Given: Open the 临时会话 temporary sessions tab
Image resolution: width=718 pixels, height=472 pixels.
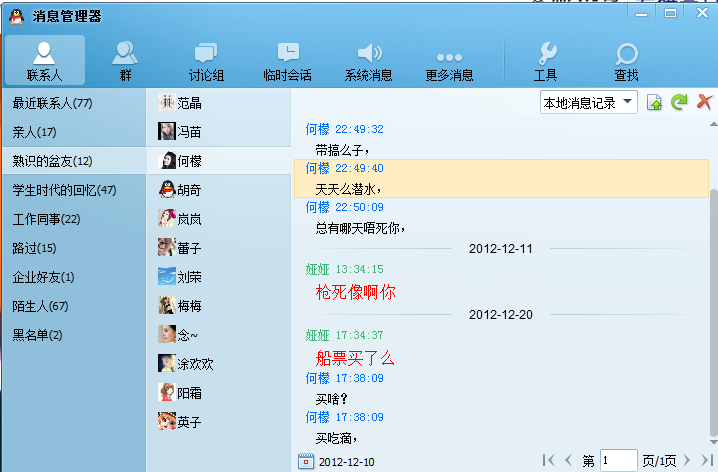Looking at the screenshot, I should pyautogui.click(x=288, y=60).
